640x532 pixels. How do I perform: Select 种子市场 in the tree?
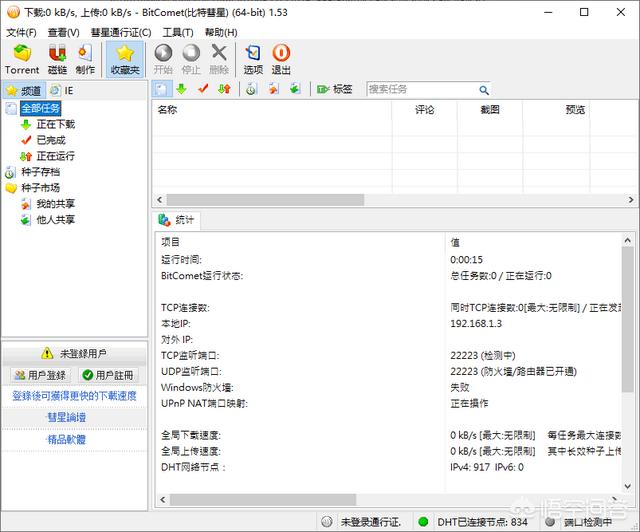point(40,188)
